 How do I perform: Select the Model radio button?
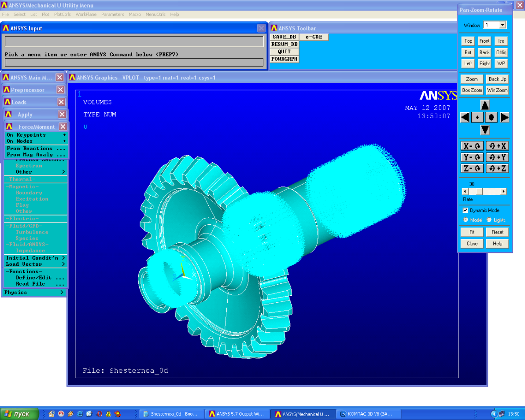(x=466, y=220)
